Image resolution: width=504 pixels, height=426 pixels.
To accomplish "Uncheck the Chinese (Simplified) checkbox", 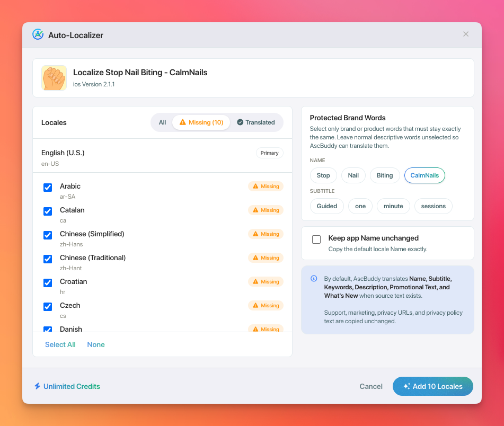I will 48,235.
